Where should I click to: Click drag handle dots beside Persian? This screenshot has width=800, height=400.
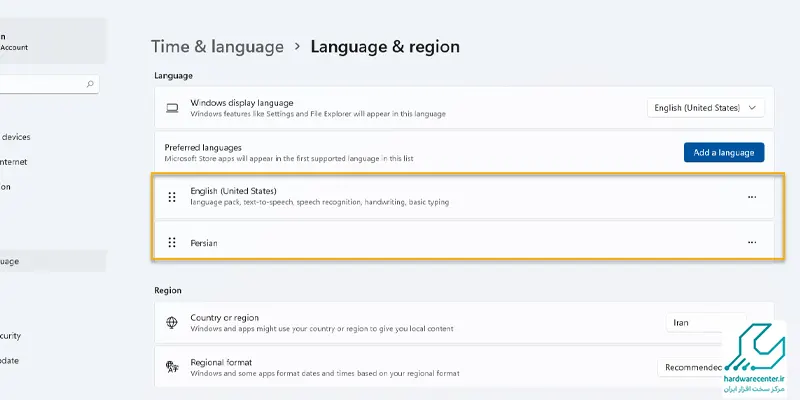click(x=172, y=242)
